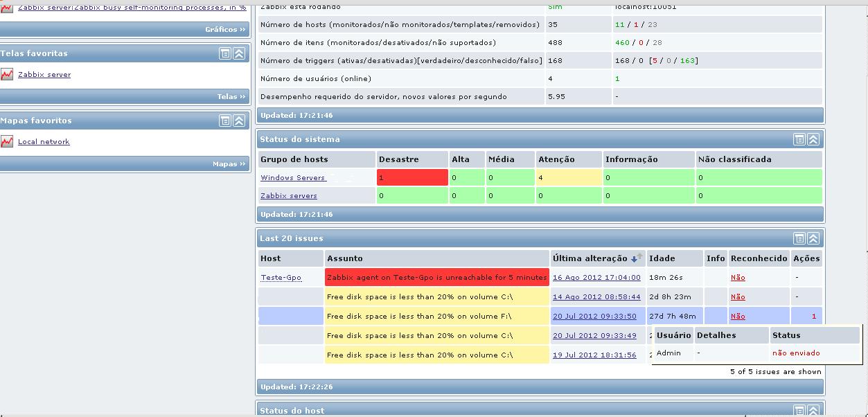Collapse the Last 20 issues panel
868x417 pixels.
(x=813, y=238)
